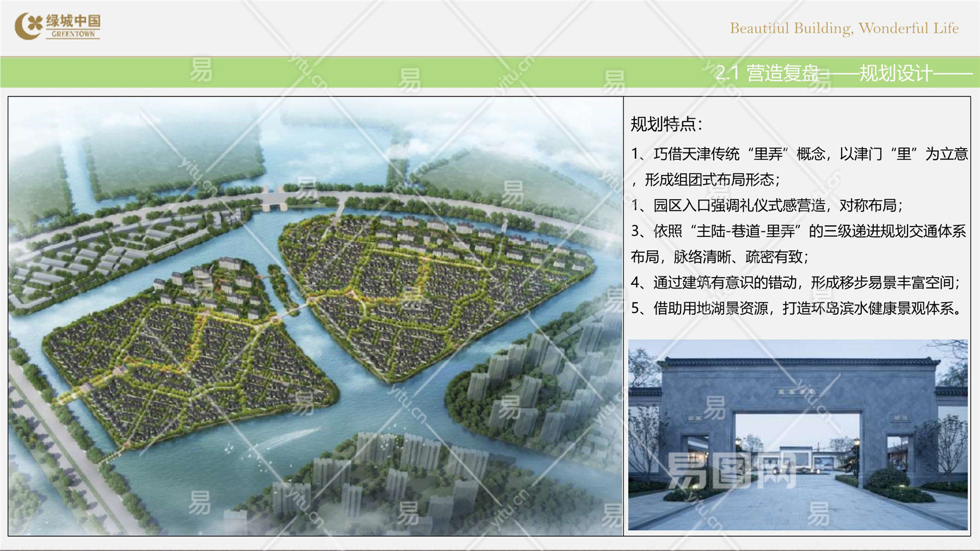Select the 'Beautiful Building, Wonderful Life' slogan
This screenshot has width=980, height=551.
(844, 28)
